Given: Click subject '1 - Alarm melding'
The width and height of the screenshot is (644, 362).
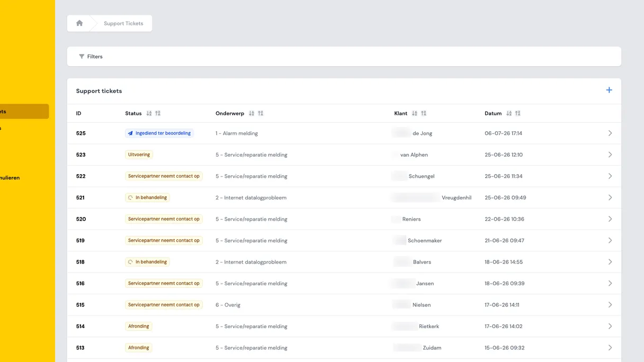Looking at the screenshot, I should tap(237, 133).
